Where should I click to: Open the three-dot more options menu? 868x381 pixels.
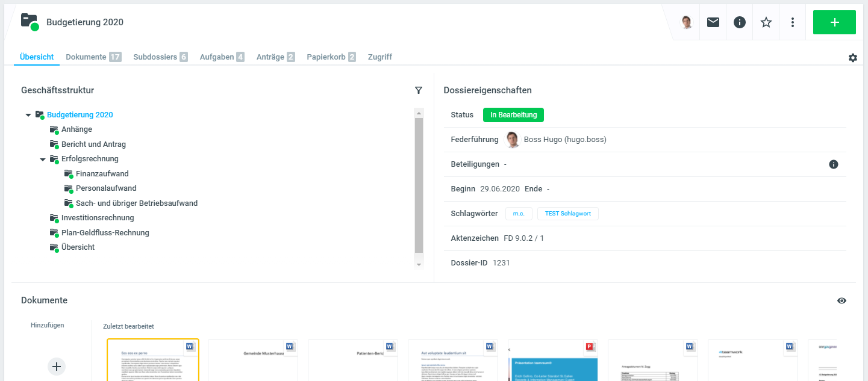click(793, 22)
